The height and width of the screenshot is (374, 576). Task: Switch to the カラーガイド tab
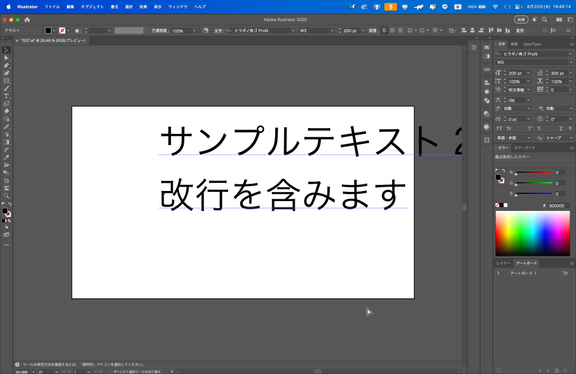coord(525,148)
